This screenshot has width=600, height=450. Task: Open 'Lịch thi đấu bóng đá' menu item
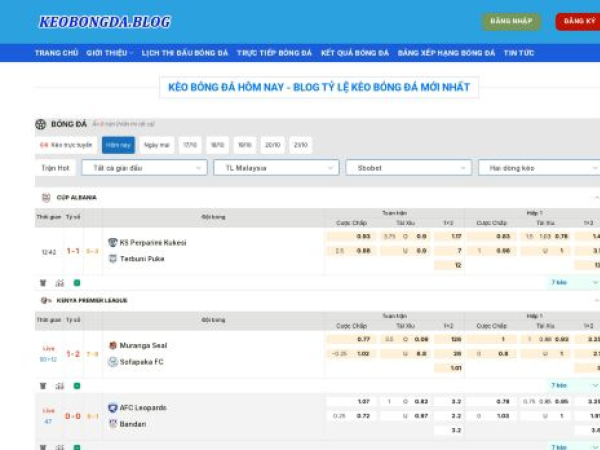185,53
